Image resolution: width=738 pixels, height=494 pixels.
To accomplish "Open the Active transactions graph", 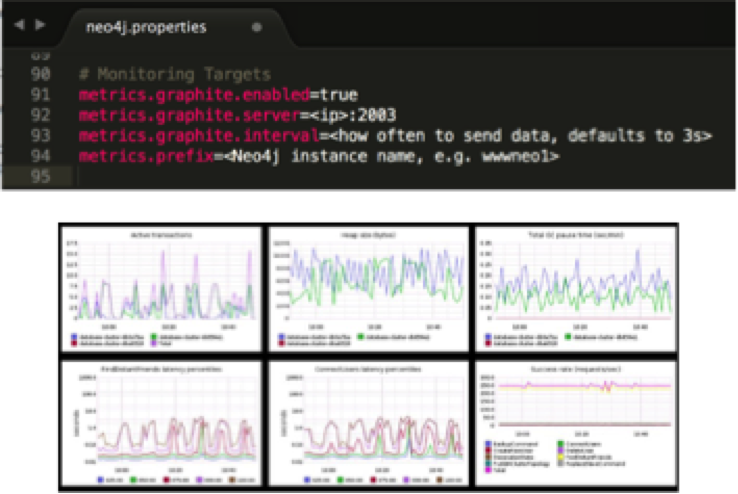I will pos(161,289).
